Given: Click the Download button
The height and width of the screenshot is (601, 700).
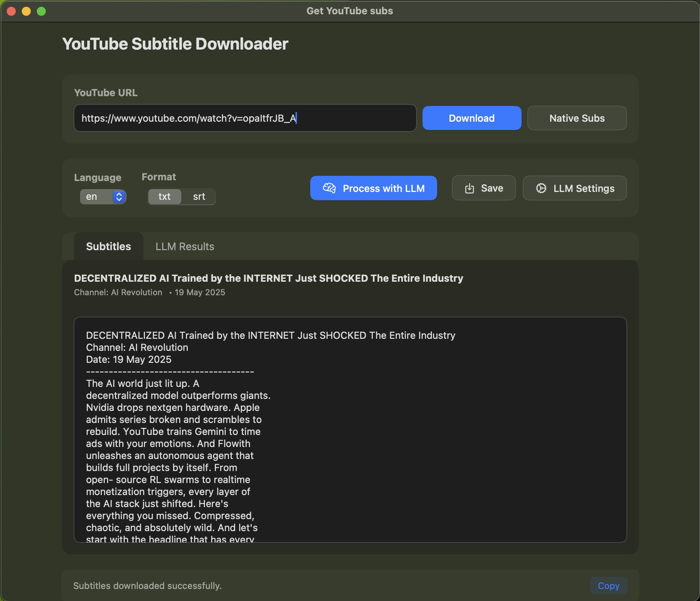Looking at the screenshot, I should 471,118.
